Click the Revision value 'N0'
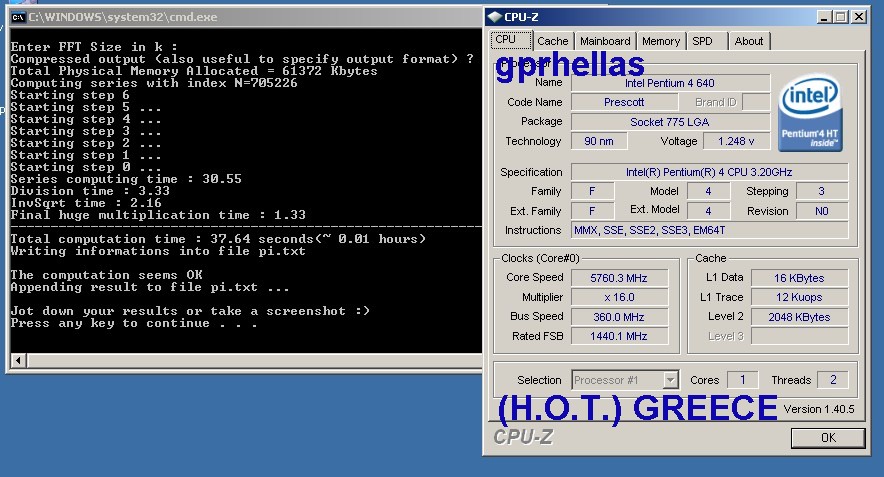This screenshot has height=477, width=884. 821,211
